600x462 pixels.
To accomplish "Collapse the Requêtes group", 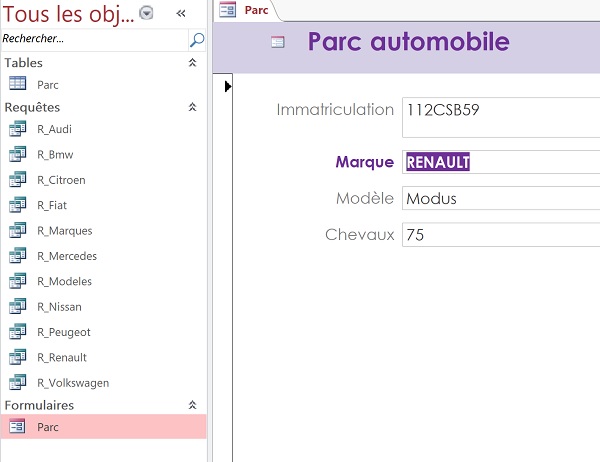I will pos(192,107).
